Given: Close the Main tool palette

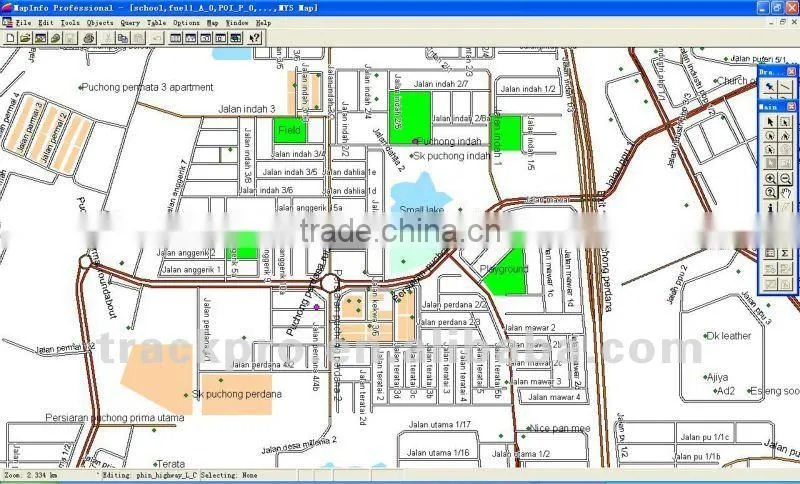Looking at the screenshot, I should point(791,107).
